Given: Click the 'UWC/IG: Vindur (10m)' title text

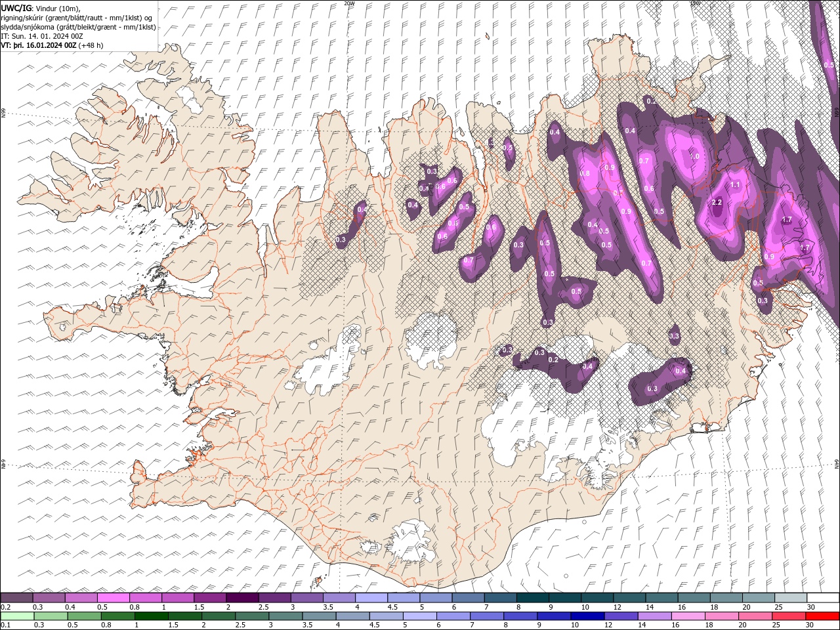Looking at the screenshot, I should point(41,7).
